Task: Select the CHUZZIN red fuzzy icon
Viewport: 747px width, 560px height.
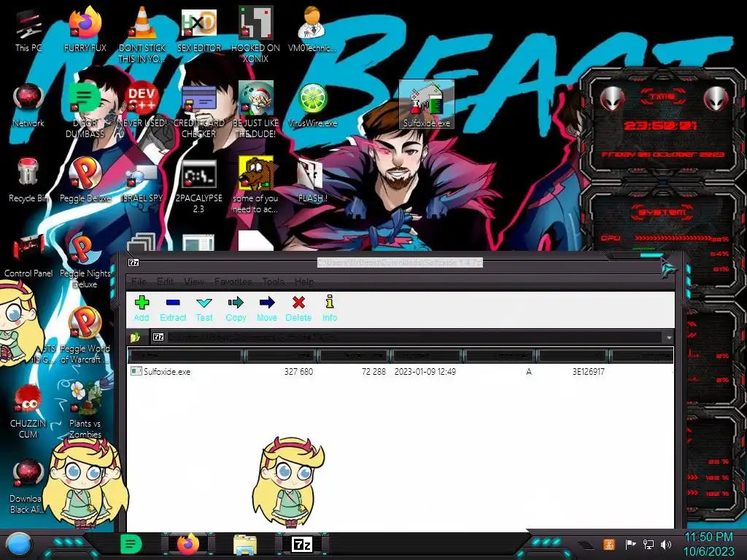Action: (x=28, y=411)
